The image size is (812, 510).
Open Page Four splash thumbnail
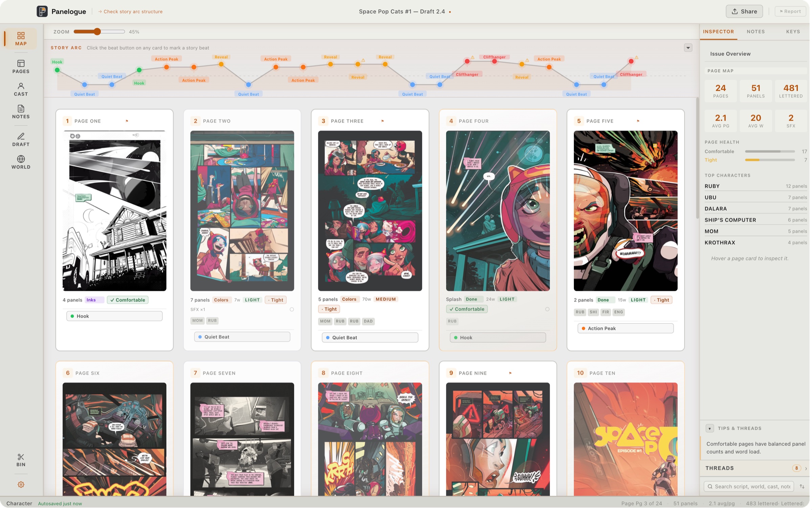click(499, 211)
